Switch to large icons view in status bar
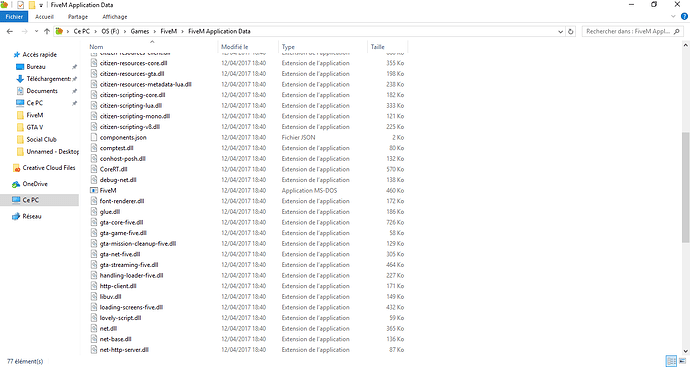This screenshot has width=690, height=367. [x=683, y=361]
